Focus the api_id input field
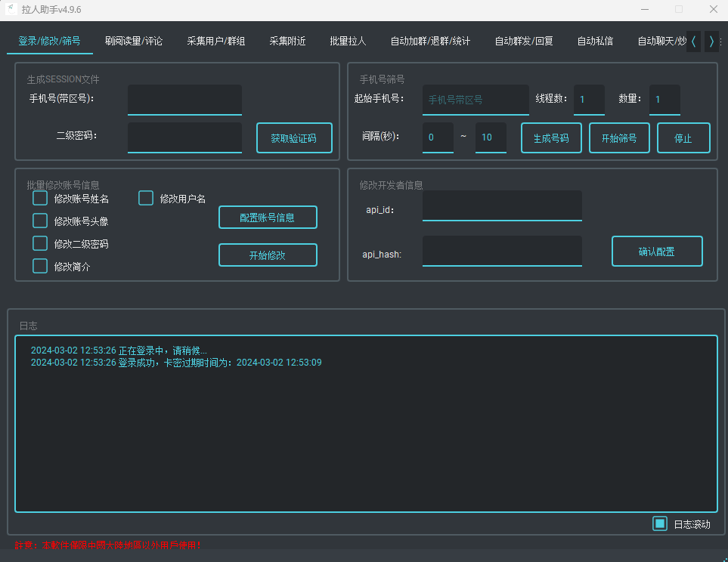Image resolution: width=728 pixels, height=562 pixels. tap(502, 205)
